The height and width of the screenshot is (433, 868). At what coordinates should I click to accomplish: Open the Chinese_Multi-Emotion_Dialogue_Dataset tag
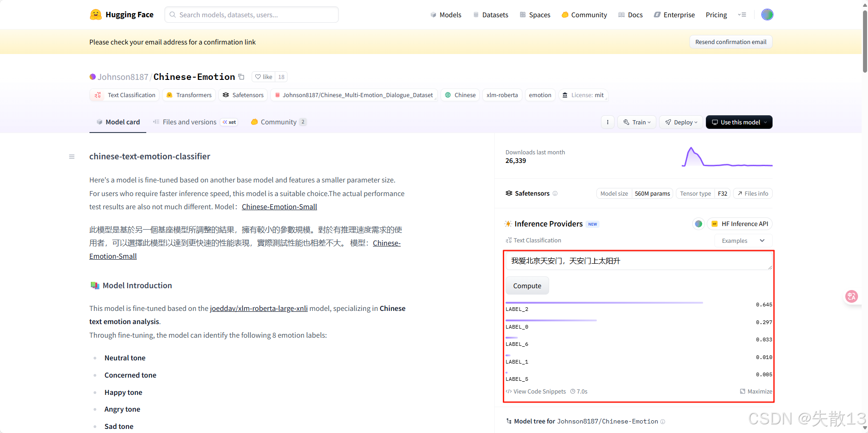pyautogui.click(x=354, y=95)
